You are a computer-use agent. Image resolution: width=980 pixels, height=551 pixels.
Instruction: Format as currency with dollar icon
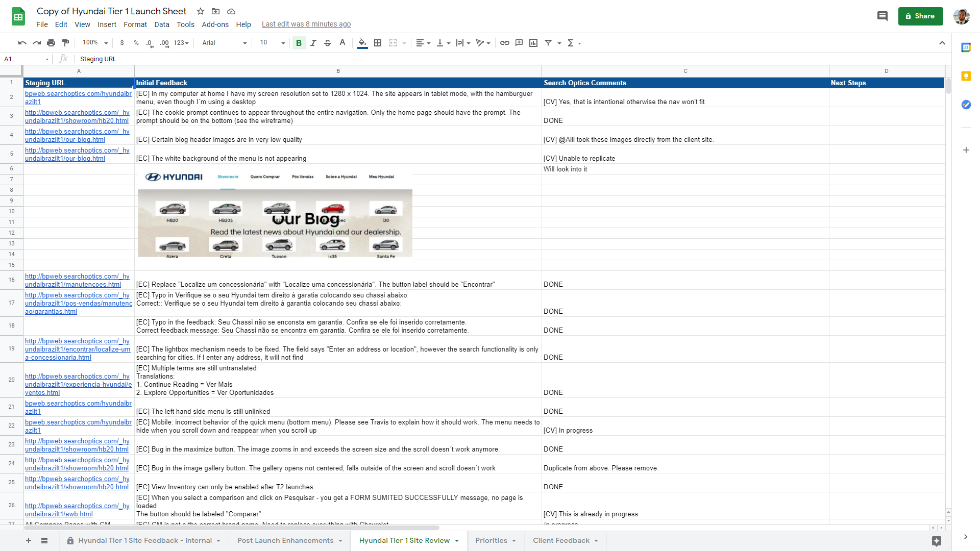[x=122, y=43]
